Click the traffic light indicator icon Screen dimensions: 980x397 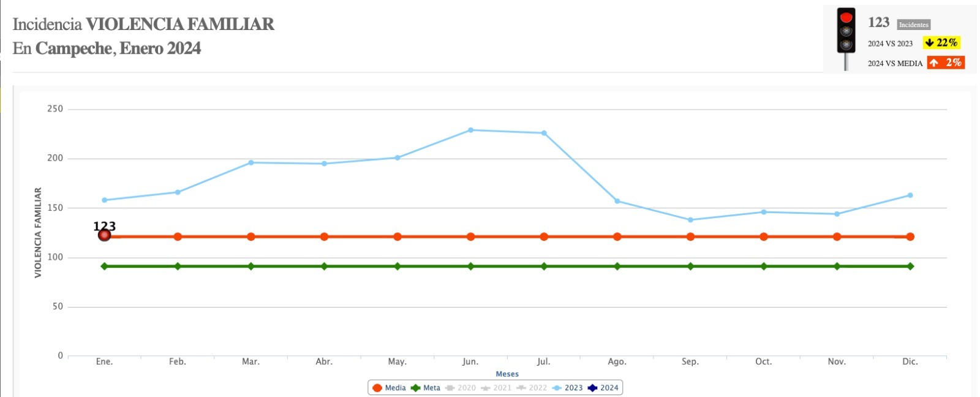tap(846, 31)
